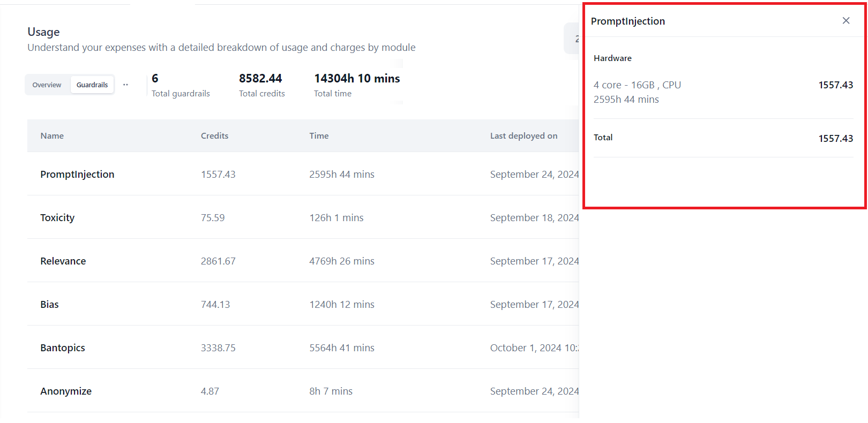Screen dimensions: 868x423
Task: Click the 4 core 16GB CPU hardware entry
Action: (x=637, y=85)
